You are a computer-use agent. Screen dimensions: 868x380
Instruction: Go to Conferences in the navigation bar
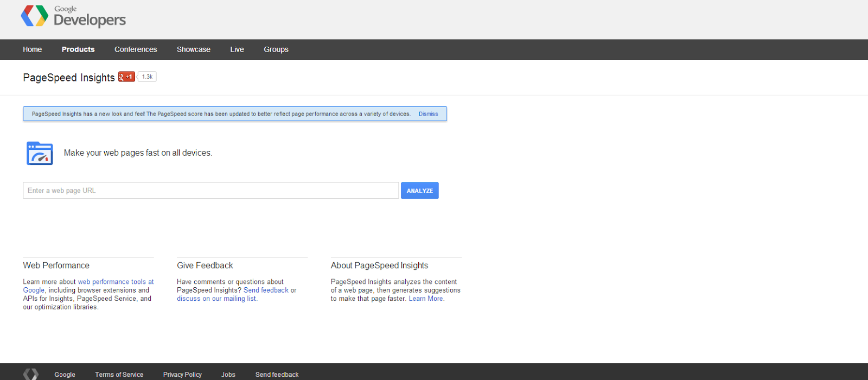[x=136, y=49]
